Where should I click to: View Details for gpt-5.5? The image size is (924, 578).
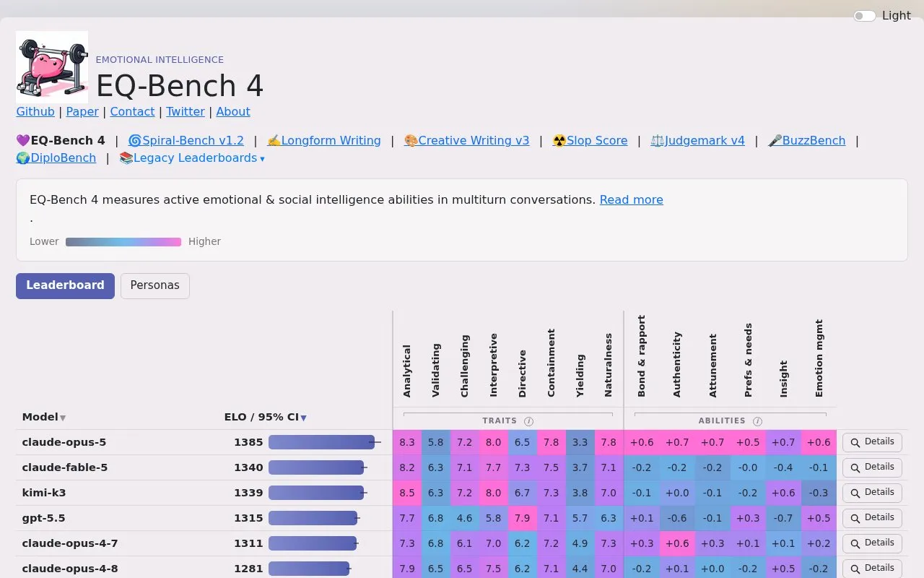pos(872,518)
